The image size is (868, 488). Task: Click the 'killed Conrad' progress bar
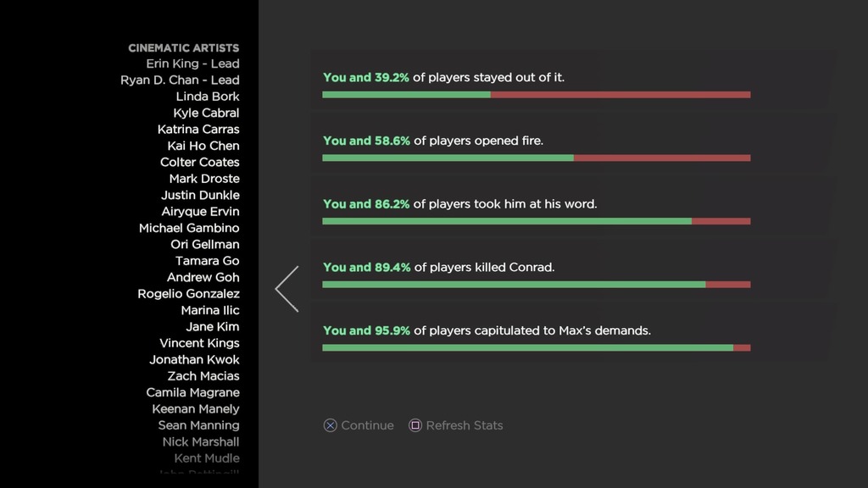pyautogui.click(x=536, y=285)
